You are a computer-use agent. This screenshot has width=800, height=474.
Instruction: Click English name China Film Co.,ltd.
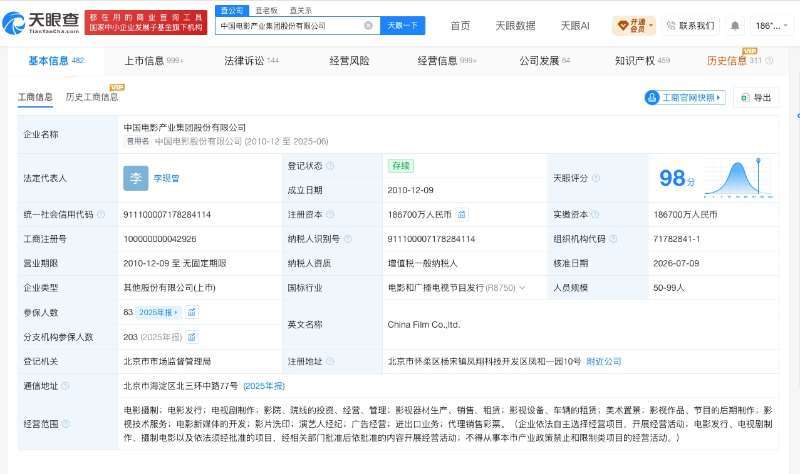point(423,325)
